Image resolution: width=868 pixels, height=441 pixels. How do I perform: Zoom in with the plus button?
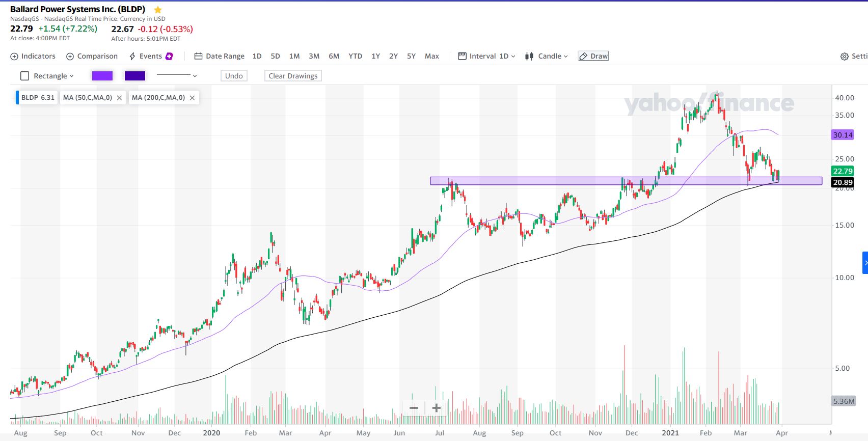[x=437, y=408]
